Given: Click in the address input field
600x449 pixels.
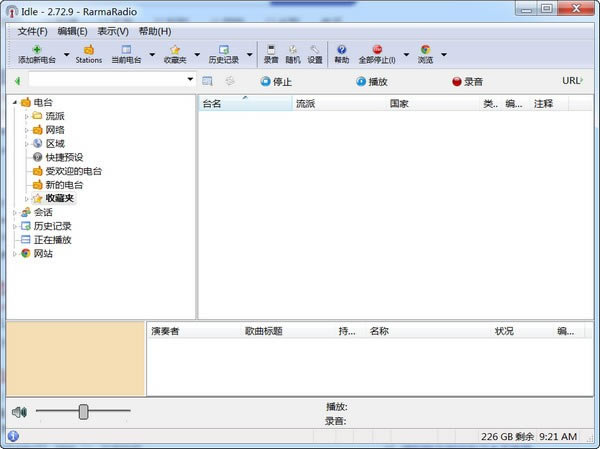Looking at the screenshot, I should pos(107,80).
